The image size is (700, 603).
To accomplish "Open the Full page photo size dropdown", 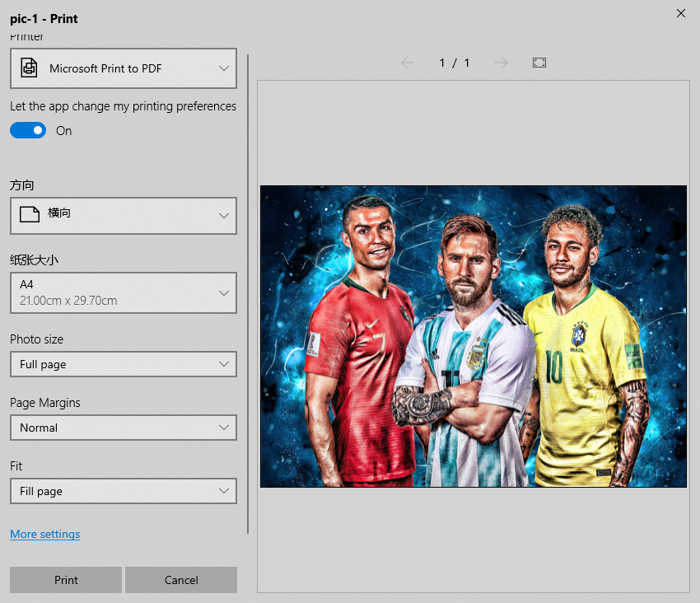I will tap(124, 364).
